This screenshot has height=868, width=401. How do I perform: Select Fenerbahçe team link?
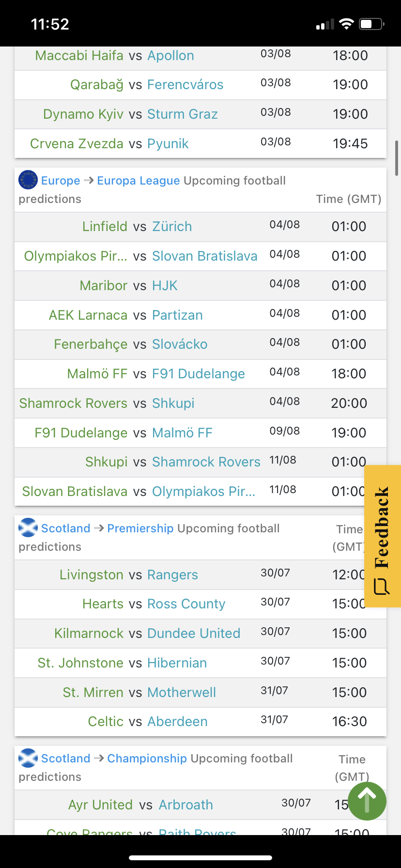click(91, 344)
